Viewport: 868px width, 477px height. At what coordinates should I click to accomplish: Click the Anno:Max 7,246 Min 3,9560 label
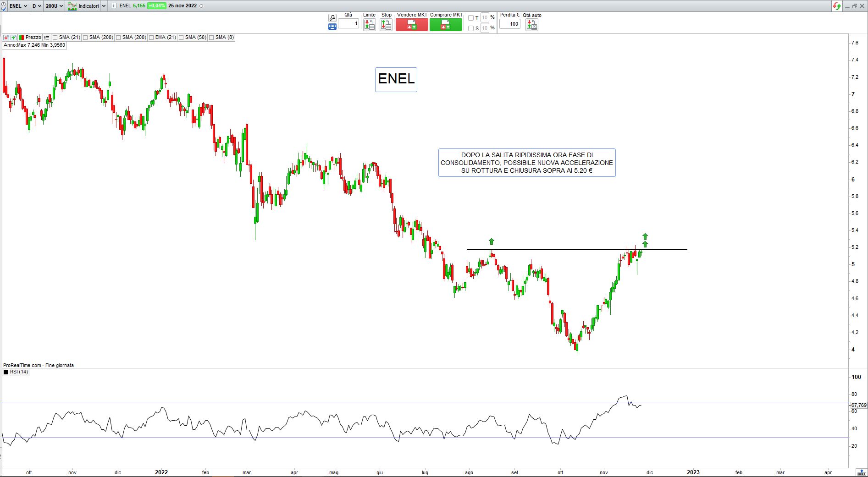[34, 45]
